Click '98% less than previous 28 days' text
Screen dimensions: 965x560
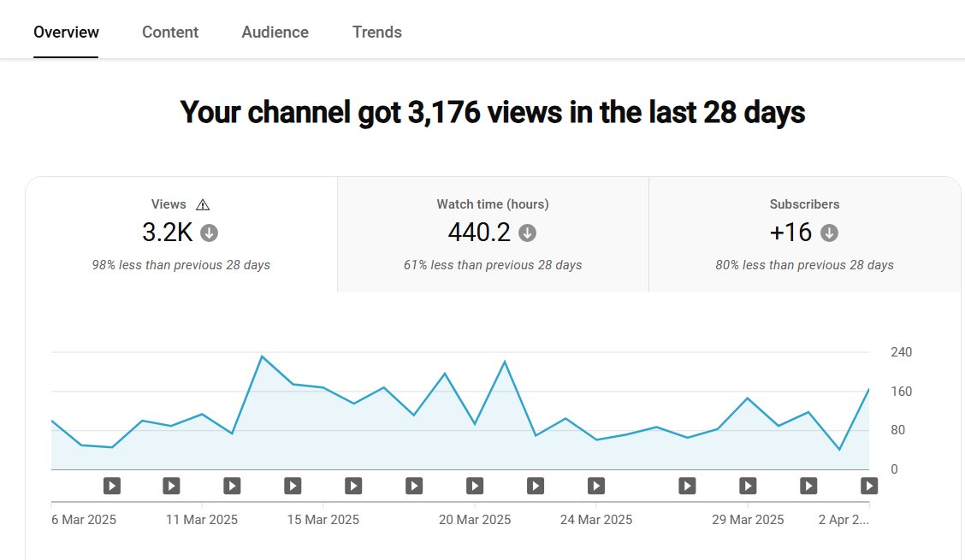click(181, 265)
